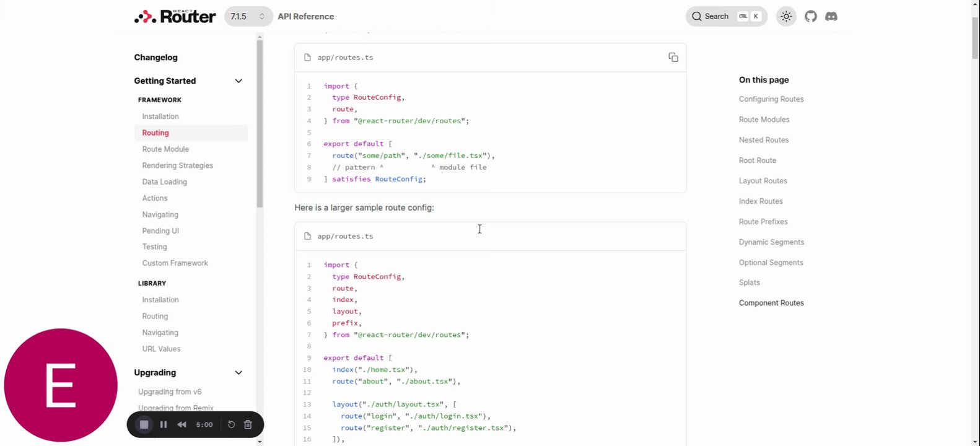This screenshot has height=446, width=980.
Task: Restart the recording with the circular arrow icon
Action: (x=231, y=424)
